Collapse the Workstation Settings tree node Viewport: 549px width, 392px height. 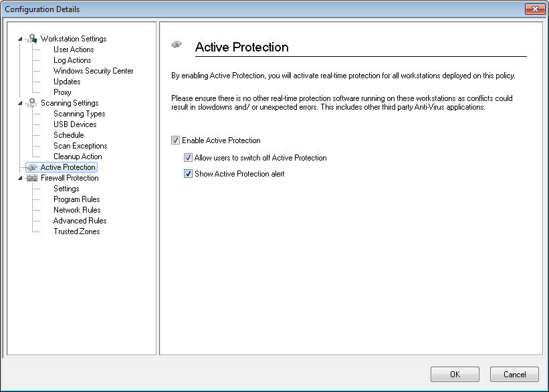click(x=20, y=39)
